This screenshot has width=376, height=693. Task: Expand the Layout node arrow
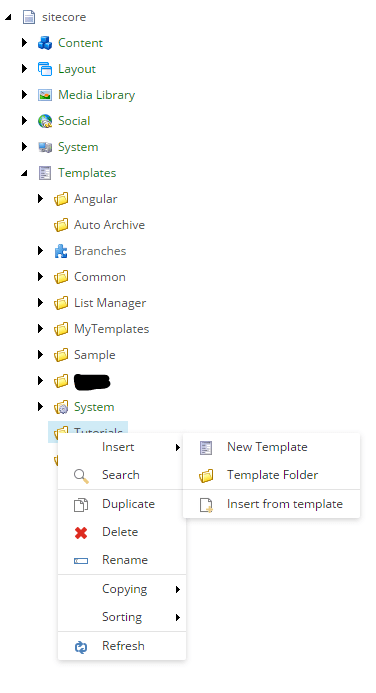[x=24, y=69]
